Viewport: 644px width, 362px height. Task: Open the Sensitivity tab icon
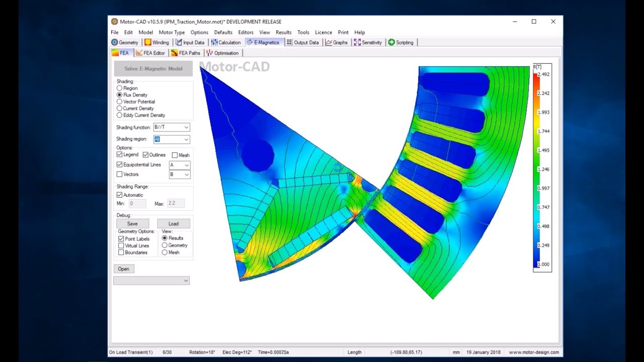point(357,43)
